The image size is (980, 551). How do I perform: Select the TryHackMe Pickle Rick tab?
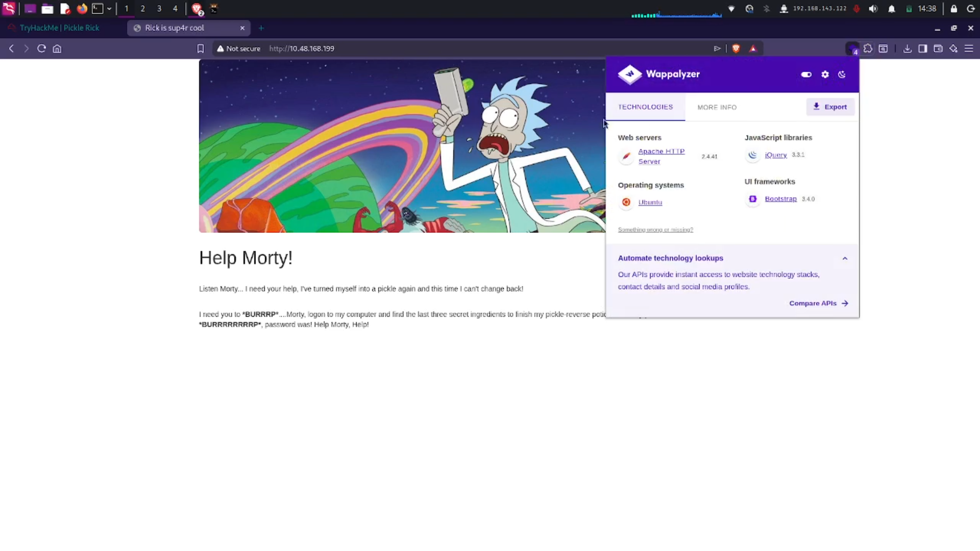pos(60,28)
